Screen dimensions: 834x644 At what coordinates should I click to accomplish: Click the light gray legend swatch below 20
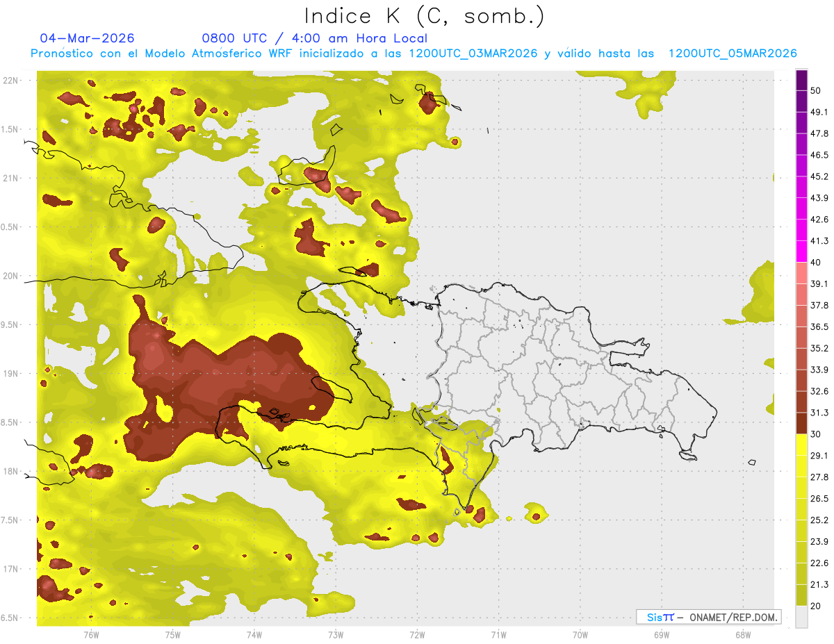(x=801, y=617)
